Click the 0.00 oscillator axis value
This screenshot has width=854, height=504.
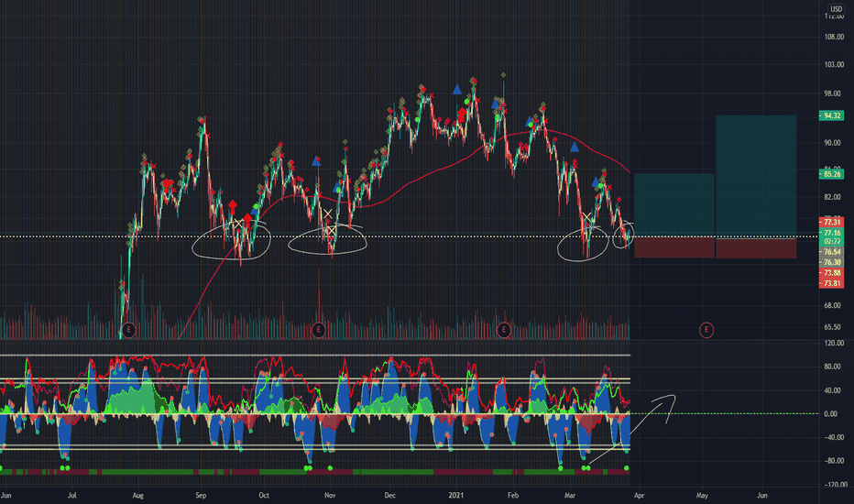click(x=831, y=414)
